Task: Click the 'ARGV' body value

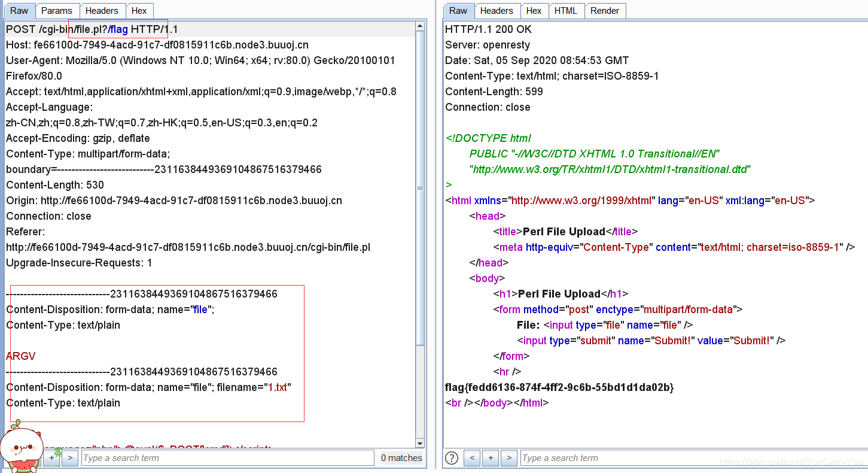Action: [x=21, y=356]
